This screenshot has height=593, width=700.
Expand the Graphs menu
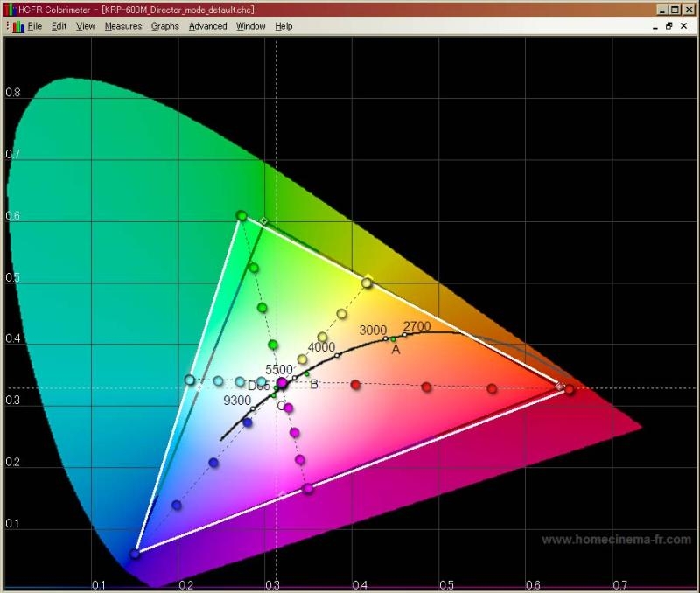(x=164, y=26)
